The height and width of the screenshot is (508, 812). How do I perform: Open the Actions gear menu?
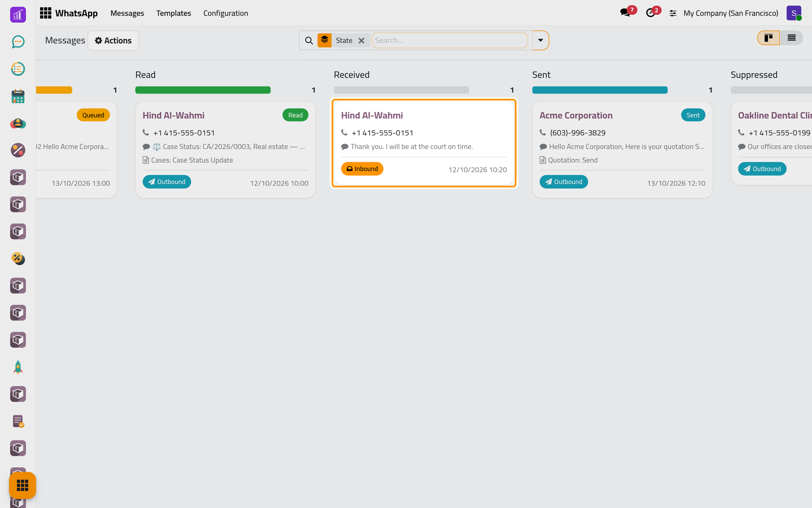(x=113, y=41)
